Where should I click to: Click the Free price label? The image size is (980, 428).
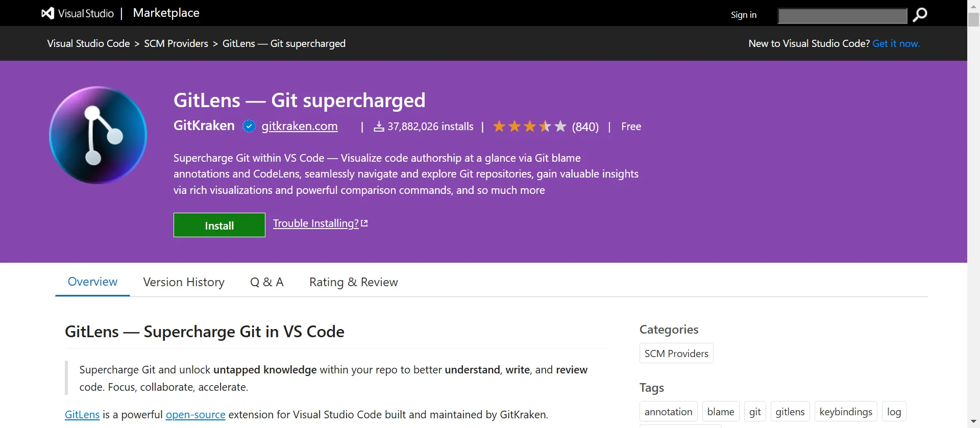(x=631, y=127)
